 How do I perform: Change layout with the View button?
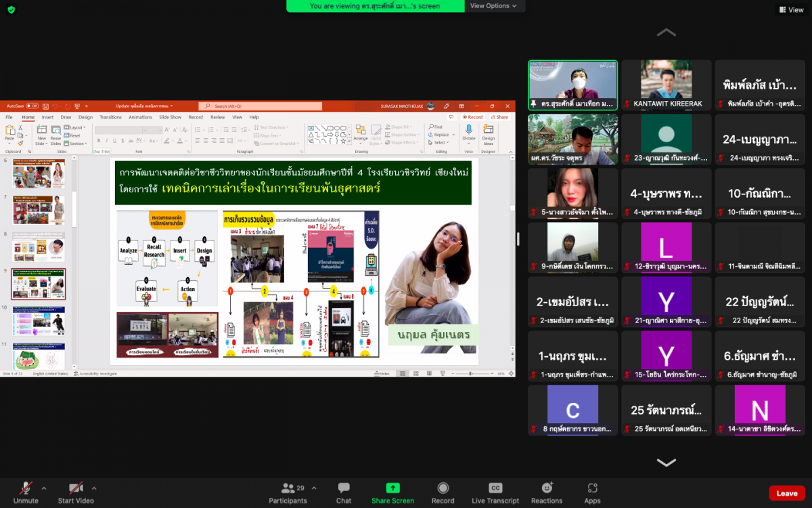pyautogui.click(x=791, y=9)
